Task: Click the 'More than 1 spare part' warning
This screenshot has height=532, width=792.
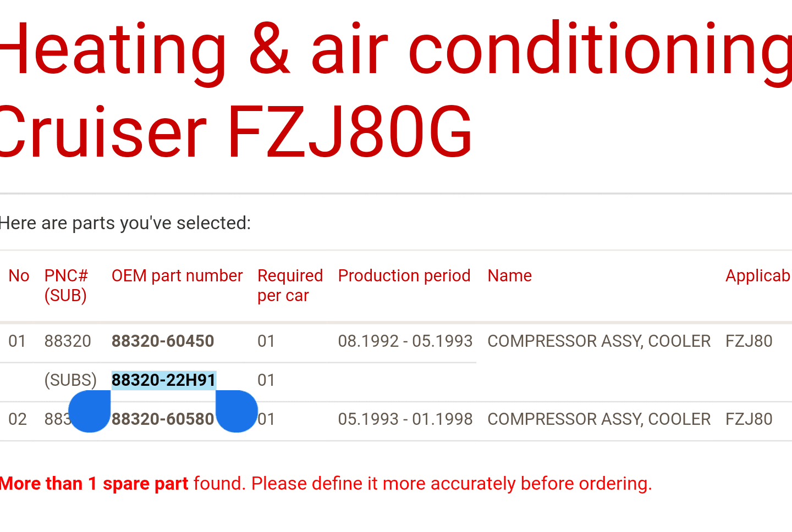Action: coord(95,484)
